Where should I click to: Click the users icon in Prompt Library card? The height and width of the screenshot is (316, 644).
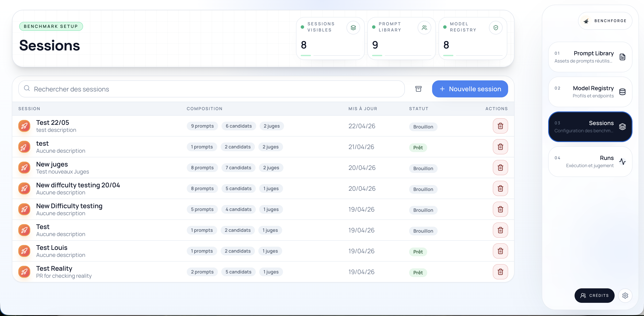click(424, 28)
